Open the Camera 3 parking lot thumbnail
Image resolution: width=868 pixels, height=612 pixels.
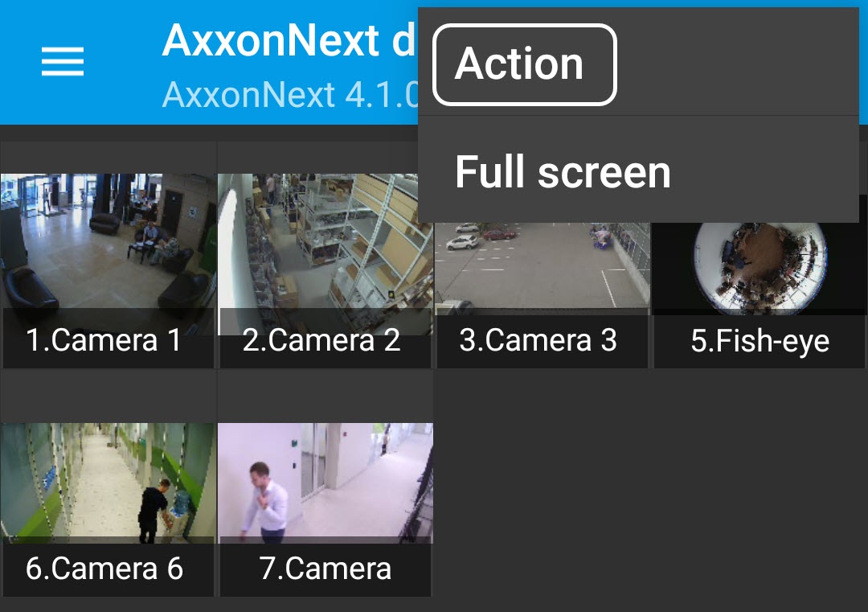click(542, 265)
